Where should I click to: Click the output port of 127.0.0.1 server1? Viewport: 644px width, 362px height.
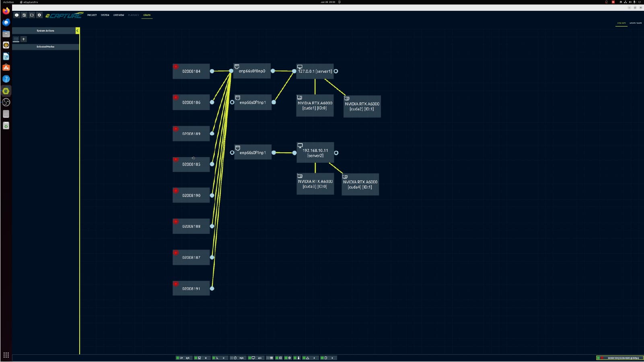(336, 71)
